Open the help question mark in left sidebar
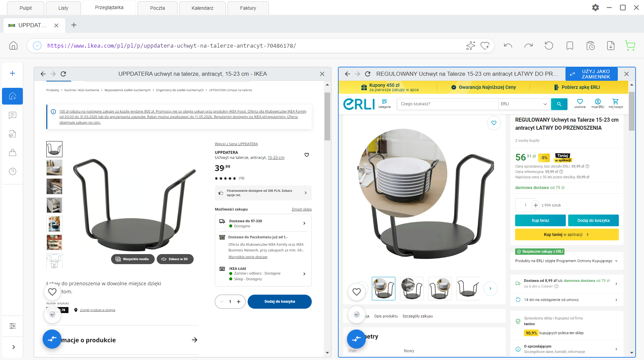The image size is (644, 360). [12, 172]
